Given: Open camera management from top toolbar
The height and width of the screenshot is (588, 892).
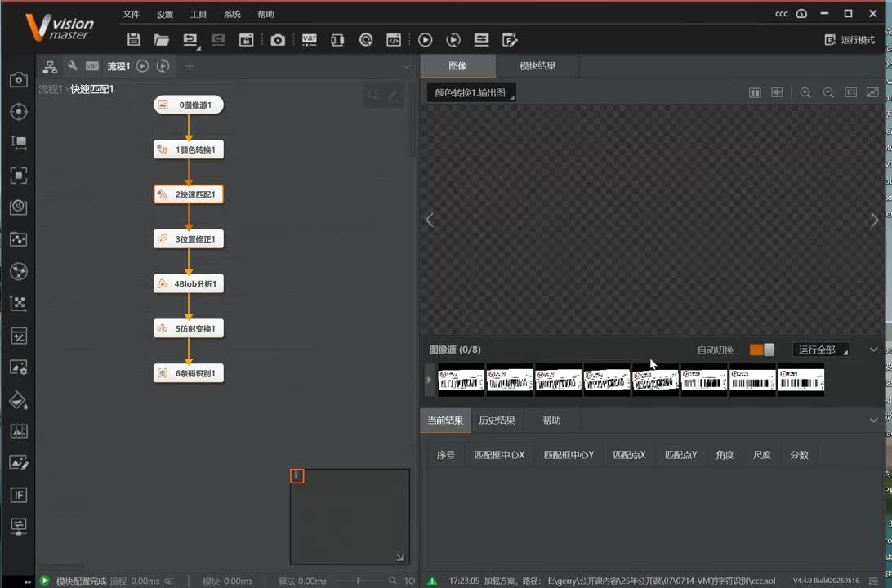Looking at the screenshot, I should pyautogui.click(x=278, y=40).
